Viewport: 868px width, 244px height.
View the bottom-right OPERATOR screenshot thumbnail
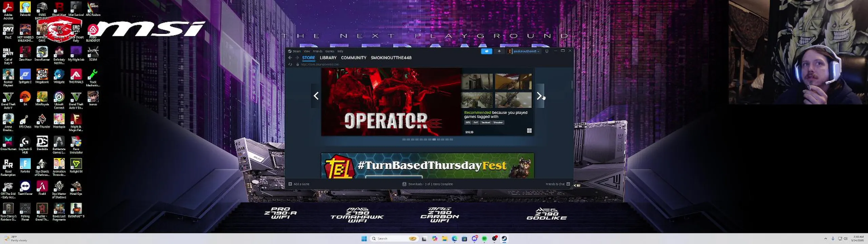click(513, 100)
